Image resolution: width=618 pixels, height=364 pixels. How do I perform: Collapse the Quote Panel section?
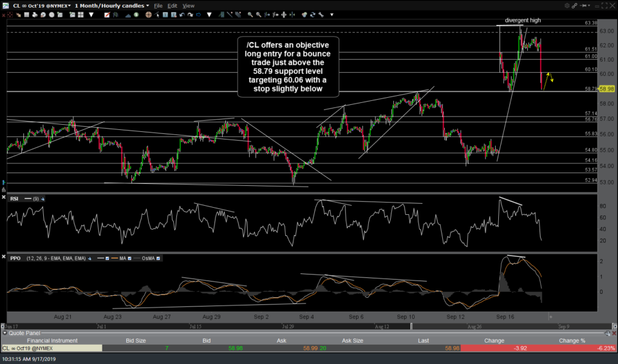(5, 333)
